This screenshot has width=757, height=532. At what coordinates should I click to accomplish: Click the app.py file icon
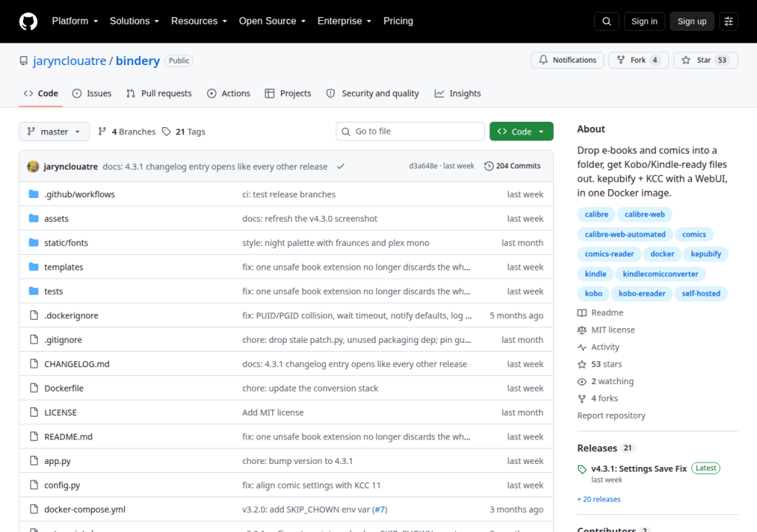point(34,460)
